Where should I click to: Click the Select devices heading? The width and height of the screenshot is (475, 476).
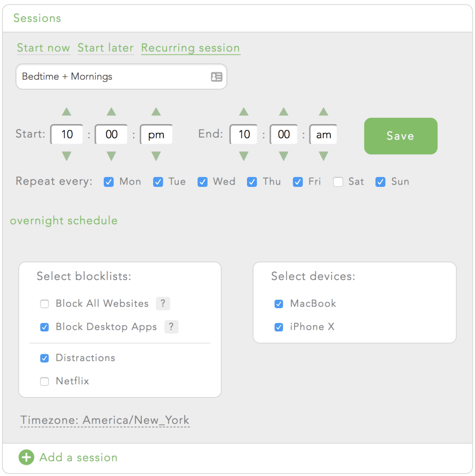313,276
